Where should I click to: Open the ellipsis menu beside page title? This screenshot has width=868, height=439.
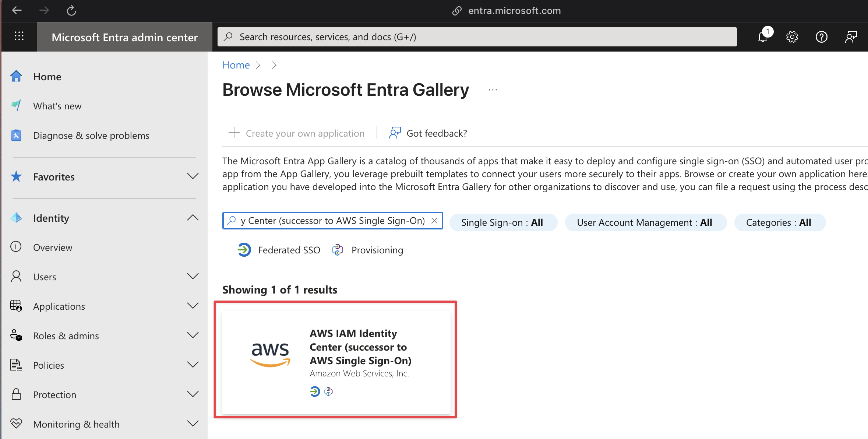click(x=493, y=90)
